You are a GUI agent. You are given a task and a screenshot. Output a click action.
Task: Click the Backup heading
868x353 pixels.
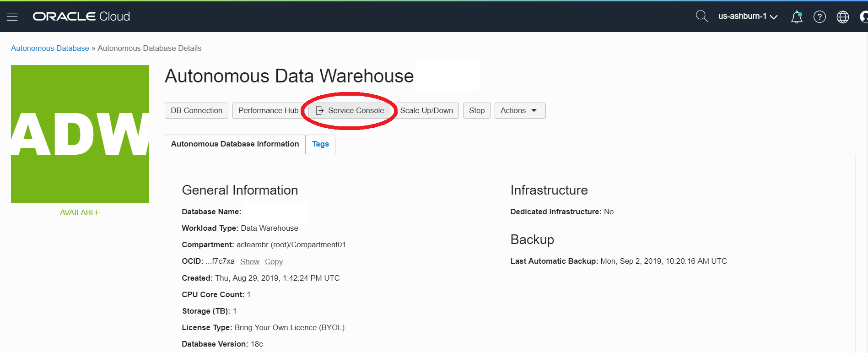(532, 239)
